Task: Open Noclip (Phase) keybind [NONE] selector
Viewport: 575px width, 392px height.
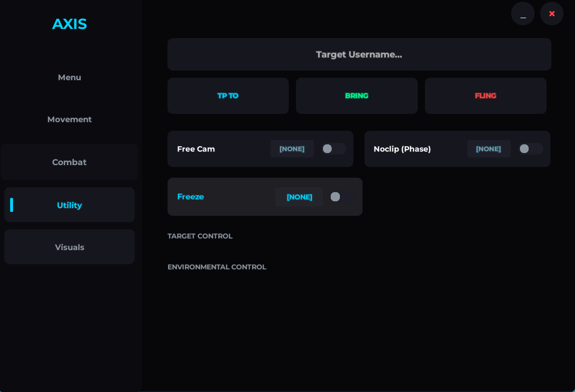Action: 488,149
